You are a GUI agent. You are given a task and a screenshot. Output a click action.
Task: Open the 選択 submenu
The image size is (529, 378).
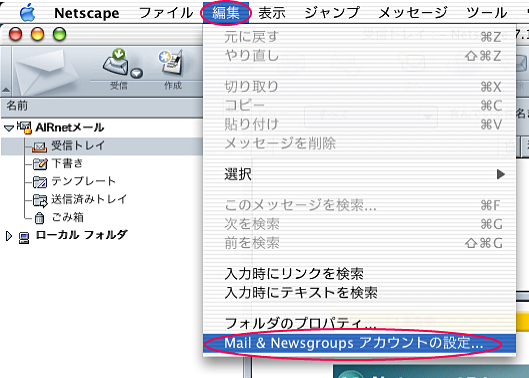(359, 174)
